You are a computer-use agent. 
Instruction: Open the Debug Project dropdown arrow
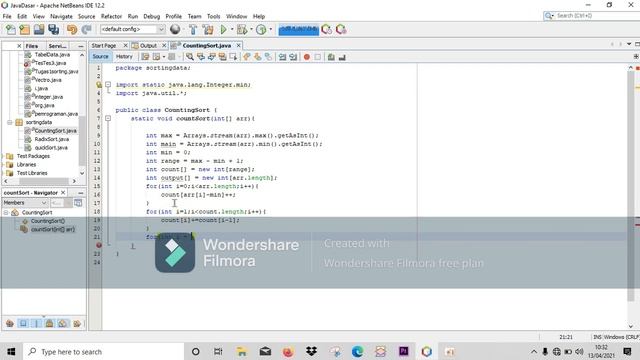(x=251, y=29)
